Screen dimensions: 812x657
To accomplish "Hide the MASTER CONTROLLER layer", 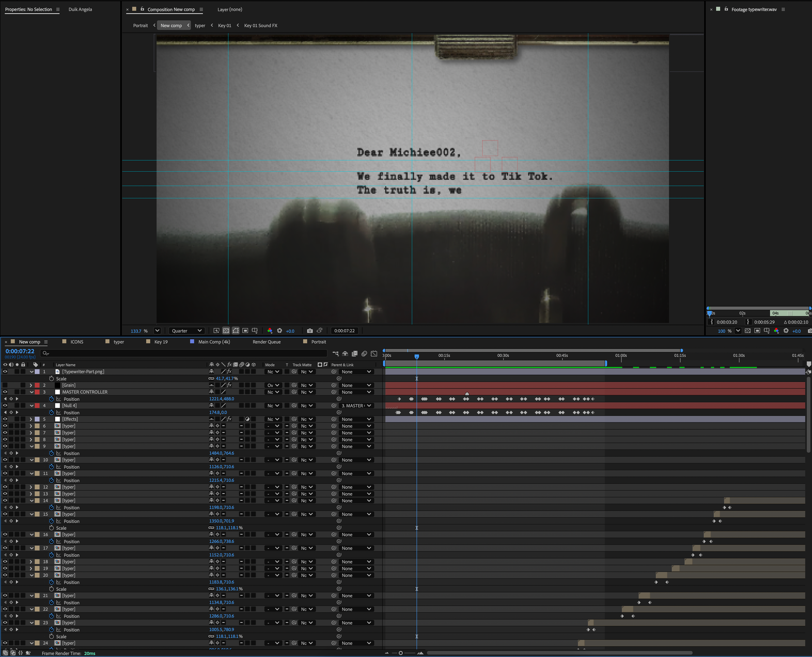I will click(x=5, y=392).
